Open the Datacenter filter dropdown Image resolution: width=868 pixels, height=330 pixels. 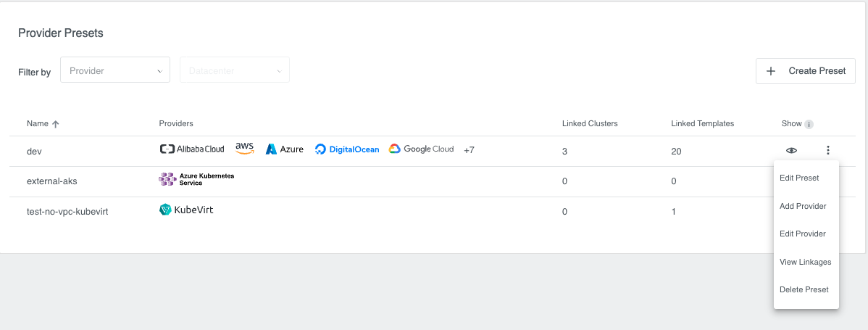coord(235,70)
